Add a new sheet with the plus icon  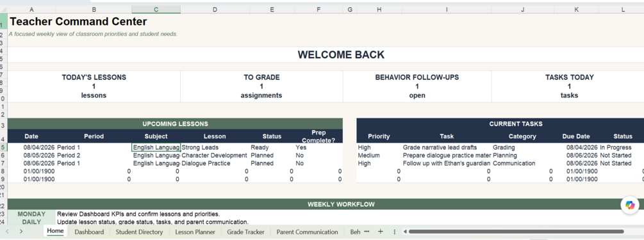pos(381,232)
